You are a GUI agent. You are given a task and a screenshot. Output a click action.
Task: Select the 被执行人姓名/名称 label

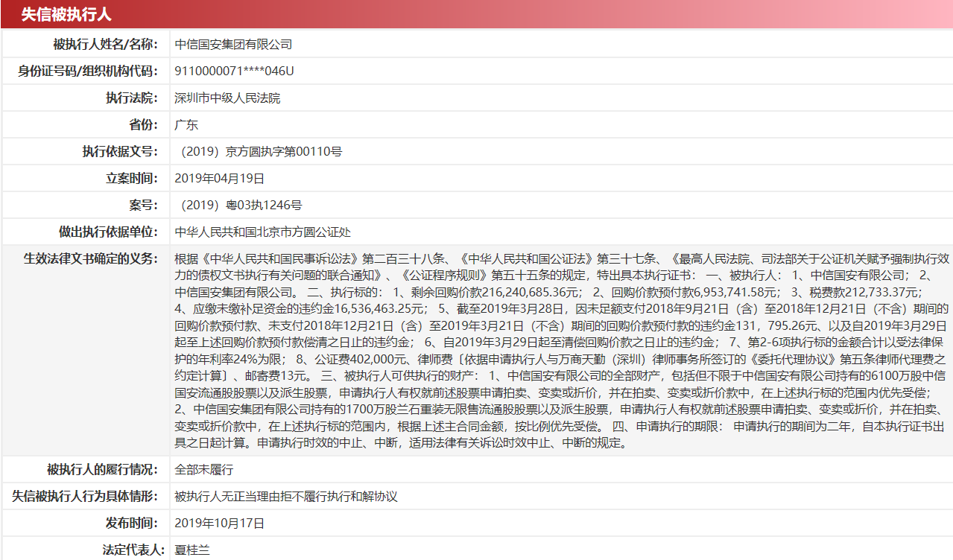click(x=106, y=45)
